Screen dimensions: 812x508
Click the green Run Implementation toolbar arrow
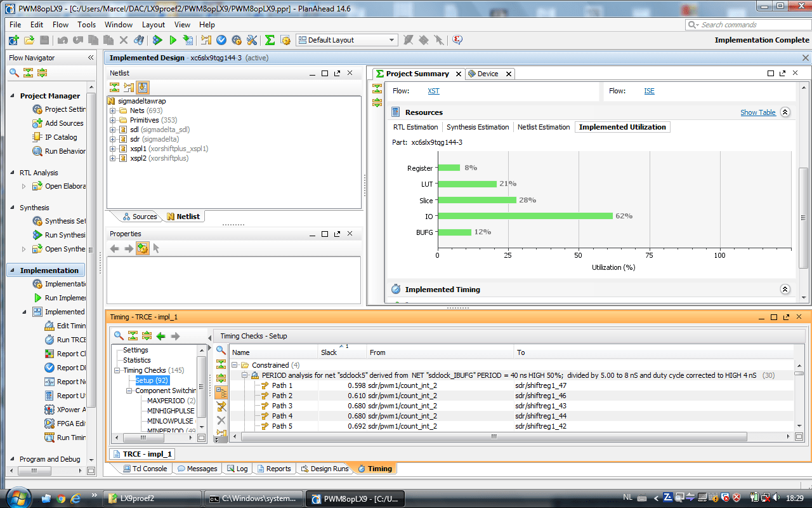173,40
